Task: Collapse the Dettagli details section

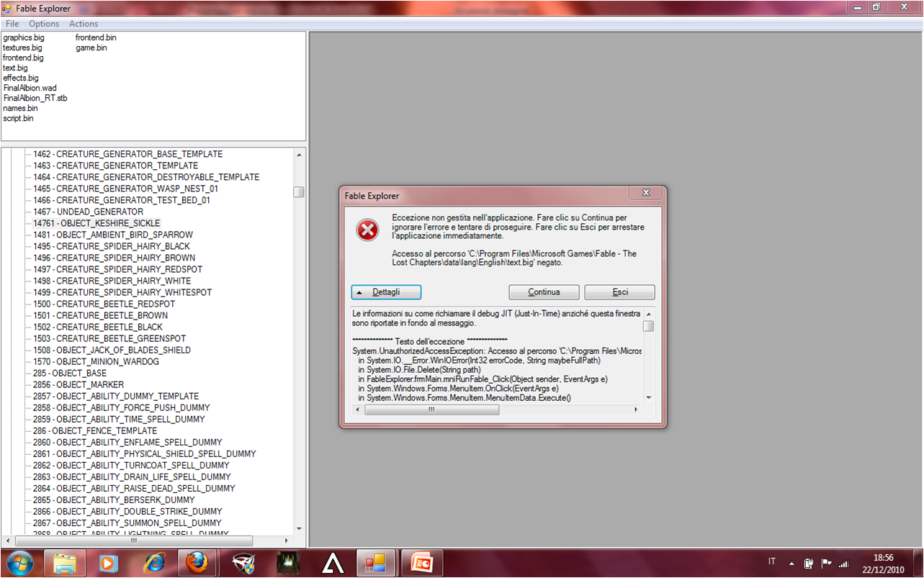Action: [386, 292]
